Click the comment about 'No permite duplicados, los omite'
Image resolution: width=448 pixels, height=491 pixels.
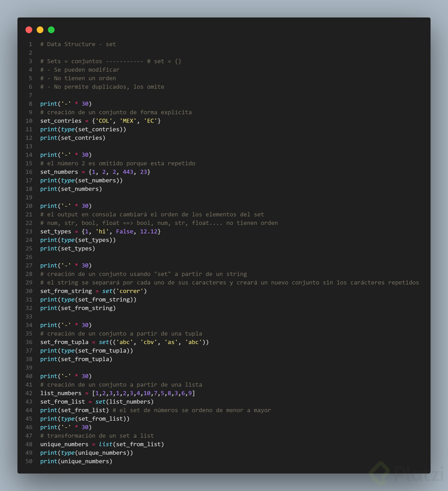[102, 87]
